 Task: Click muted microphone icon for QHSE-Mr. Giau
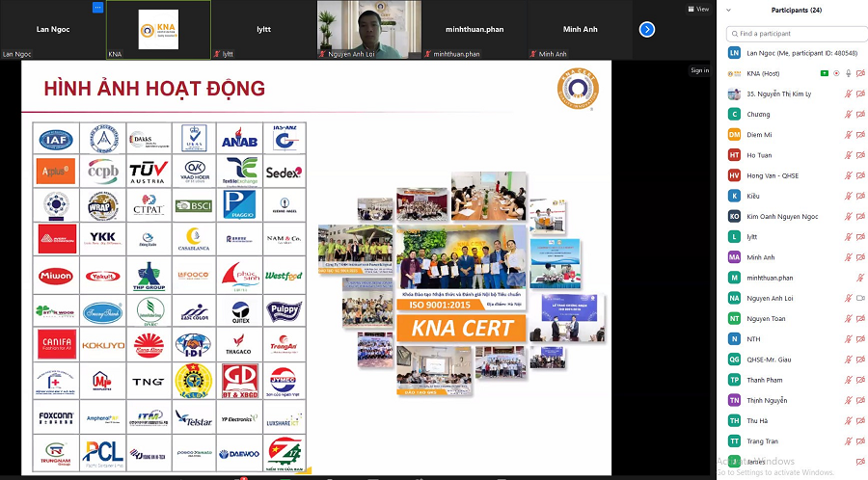(848, 360)
